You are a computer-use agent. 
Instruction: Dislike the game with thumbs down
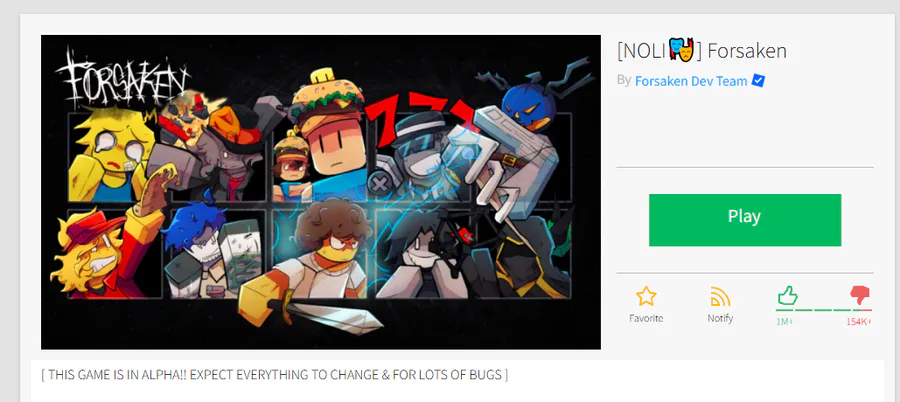860,296
